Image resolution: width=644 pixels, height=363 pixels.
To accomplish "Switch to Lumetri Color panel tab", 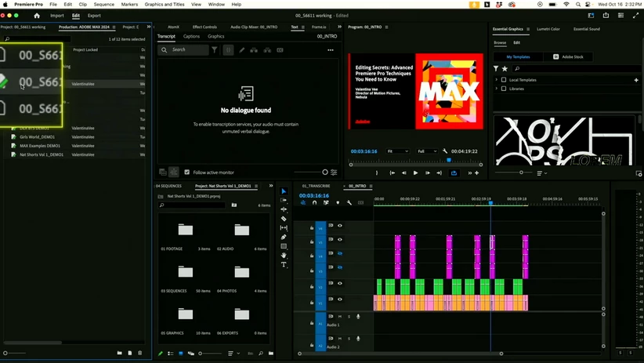I will (x=548, y=29).
